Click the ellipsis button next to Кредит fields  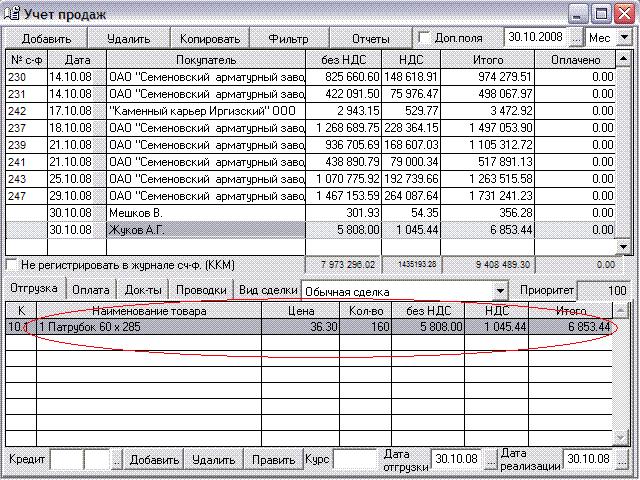tap(117, 459)
